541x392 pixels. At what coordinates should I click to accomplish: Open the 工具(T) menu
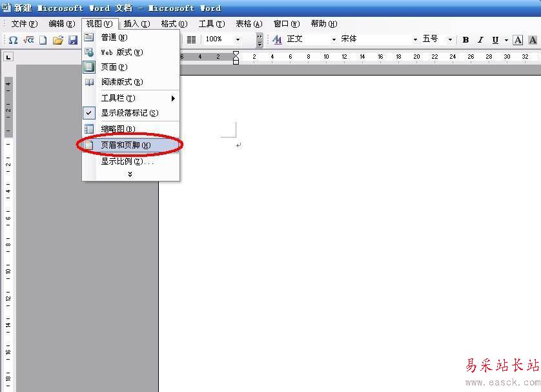[x=212, y=24]
